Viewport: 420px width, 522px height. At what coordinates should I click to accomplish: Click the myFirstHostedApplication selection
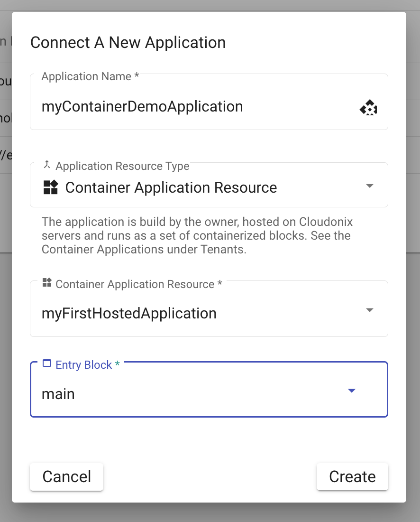click(x=129, y=314)
